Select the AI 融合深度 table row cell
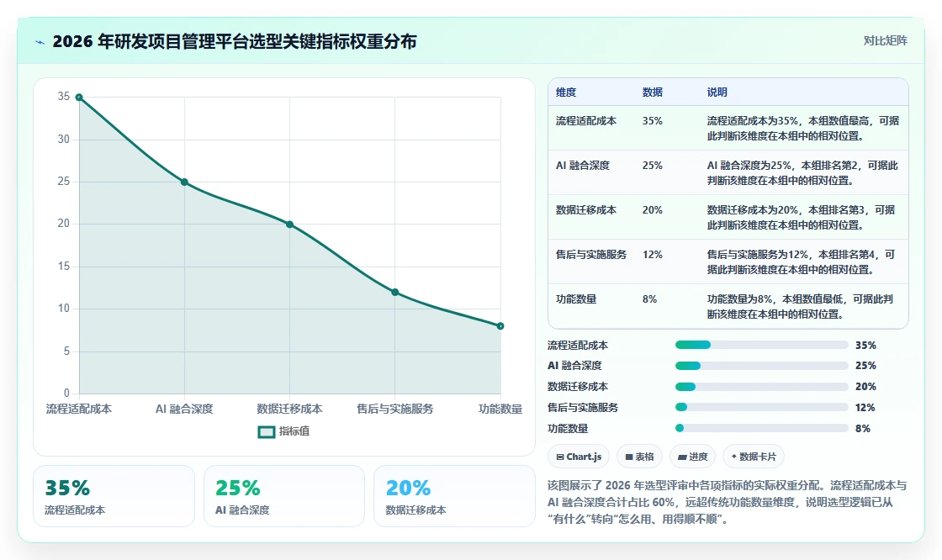Viewport: 942px width, 560px height. click(x=583, y=166)
